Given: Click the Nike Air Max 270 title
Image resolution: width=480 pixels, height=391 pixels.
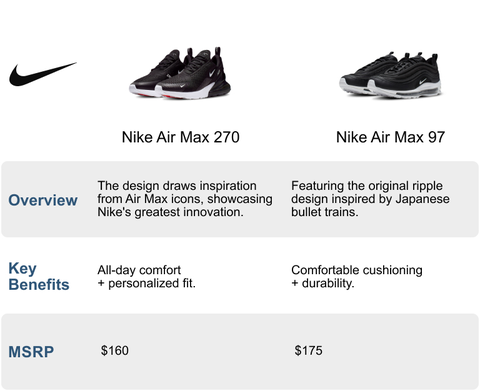Looking at the screenshot, I should (181, 137).
